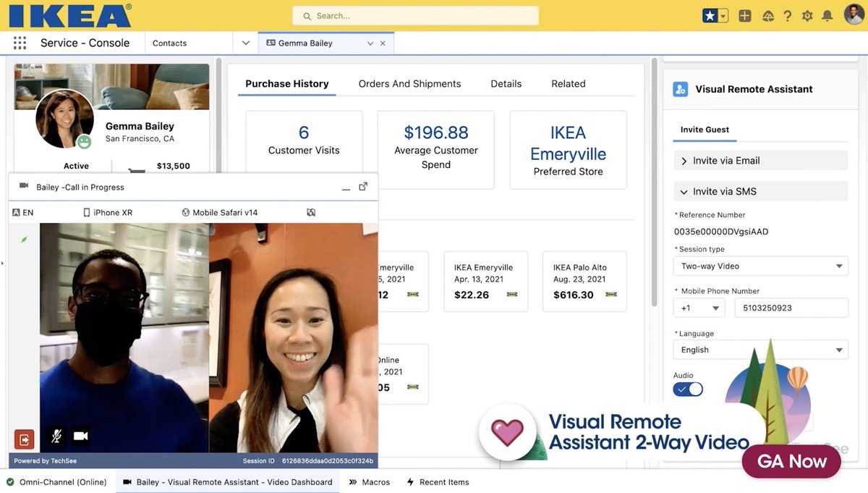Screen dimensions: 868x493
Task: Expand the Invite via Email section
Action: [760, 161]
